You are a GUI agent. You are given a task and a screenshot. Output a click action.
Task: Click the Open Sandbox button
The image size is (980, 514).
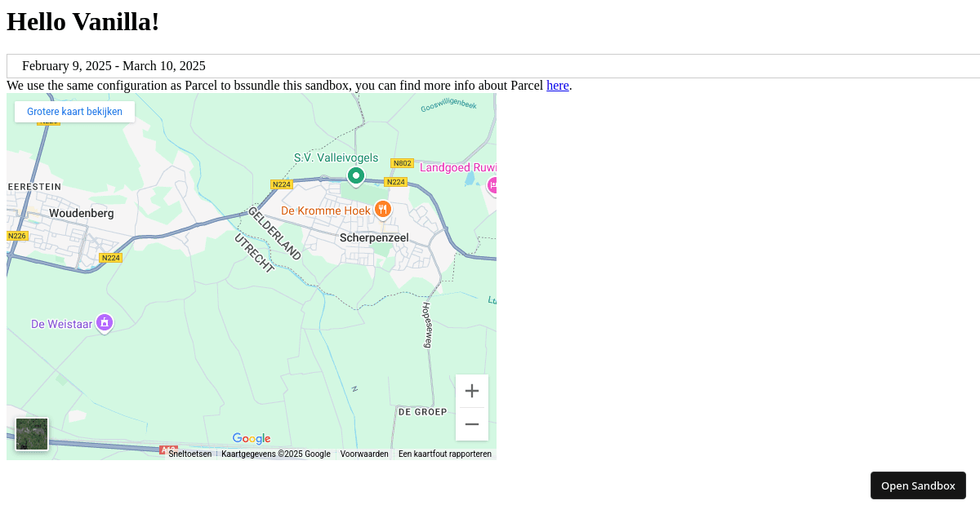point(918,485)
